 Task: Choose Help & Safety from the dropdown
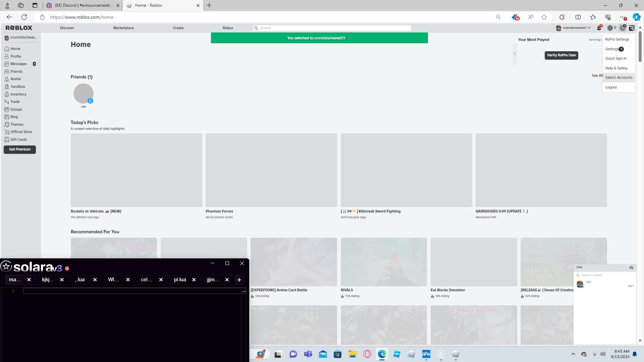(619, 68)
